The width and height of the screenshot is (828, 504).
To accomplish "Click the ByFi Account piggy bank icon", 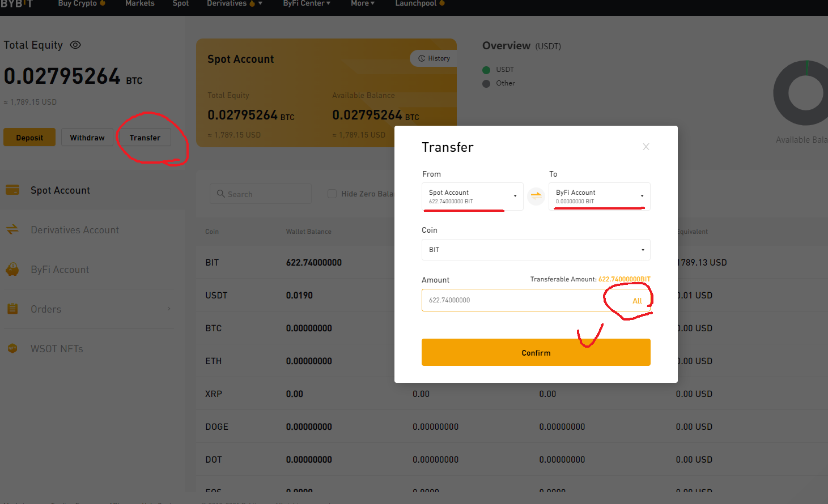I will coord(12,269).
